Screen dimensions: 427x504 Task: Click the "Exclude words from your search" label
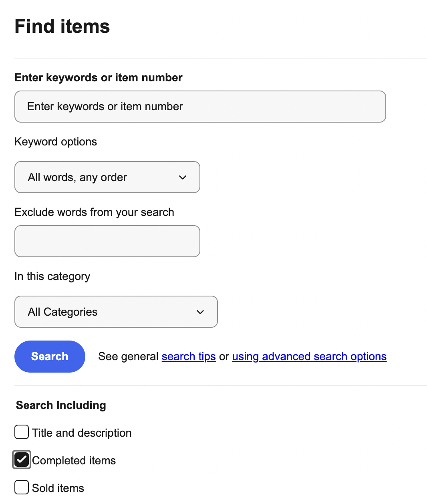coord(94,212)
